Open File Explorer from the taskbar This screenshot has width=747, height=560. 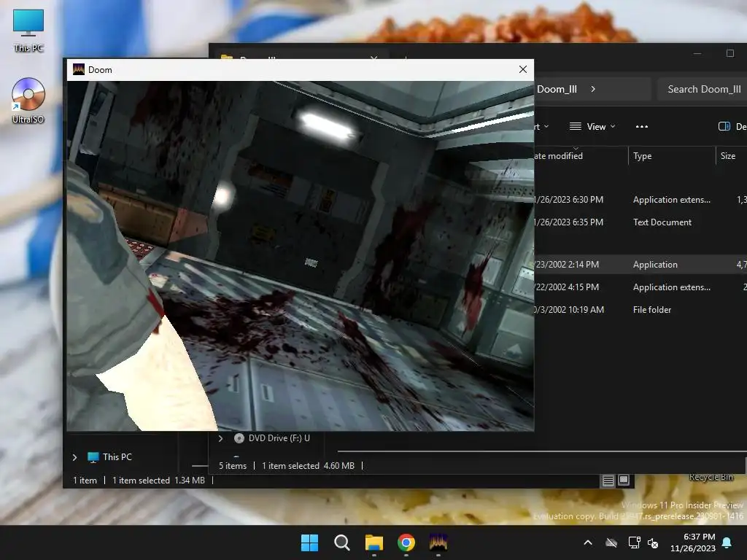pos(374,542)
